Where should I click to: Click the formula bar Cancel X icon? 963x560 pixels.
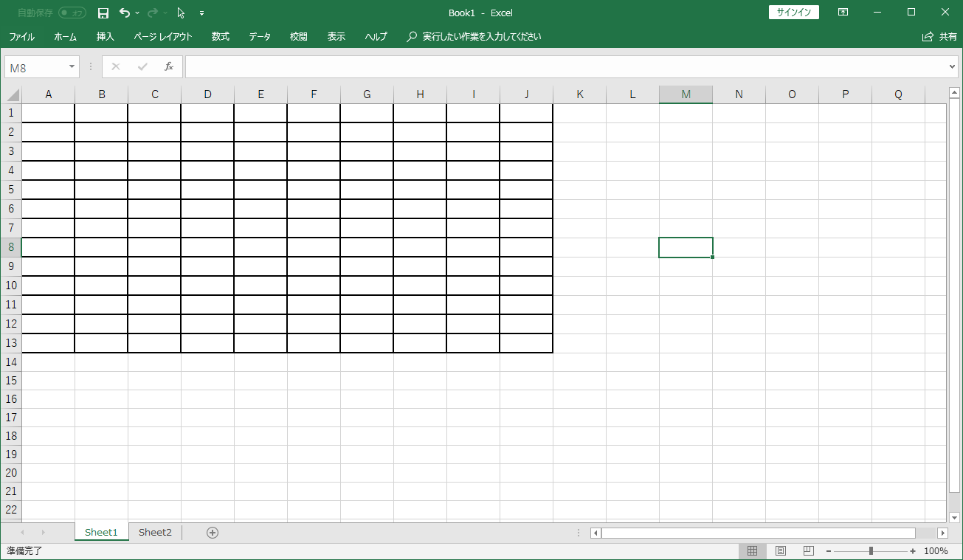116,67
